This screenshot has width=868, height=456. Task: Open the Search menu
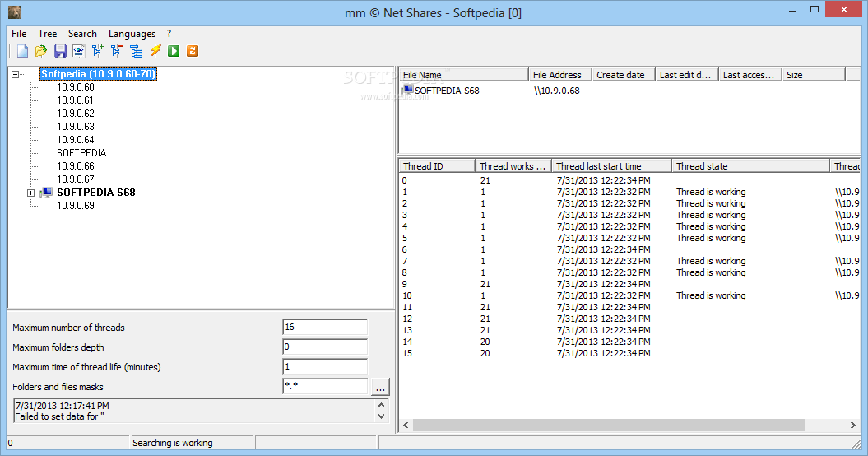pos(82,34)
